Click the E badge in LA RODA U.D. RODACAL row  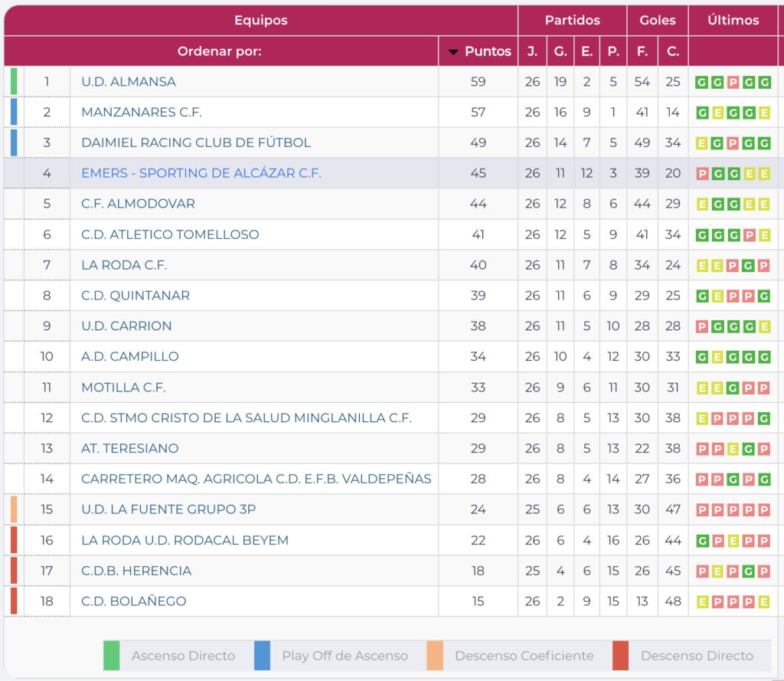click(733, 541)
